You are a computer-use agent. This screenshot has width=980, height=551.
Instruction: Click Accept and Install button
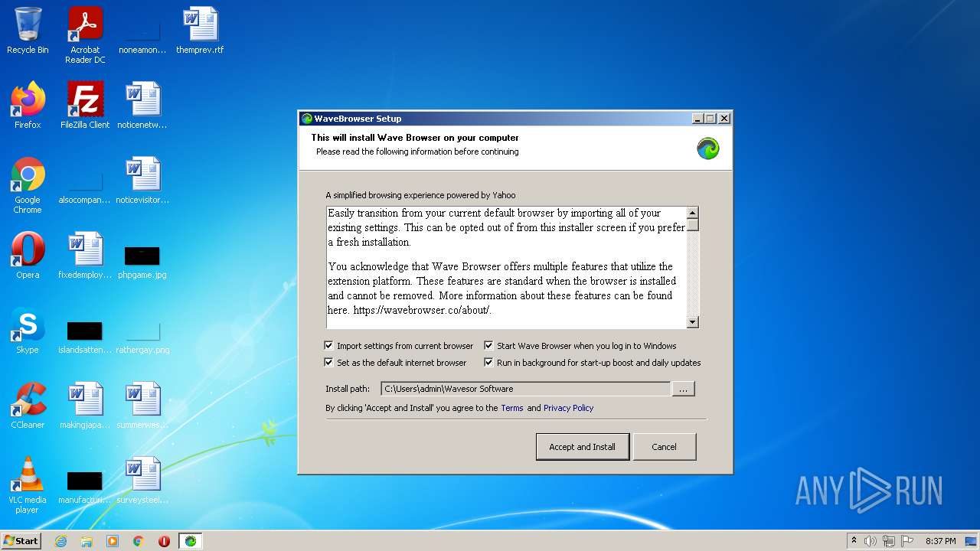click(x=582, y=447)
